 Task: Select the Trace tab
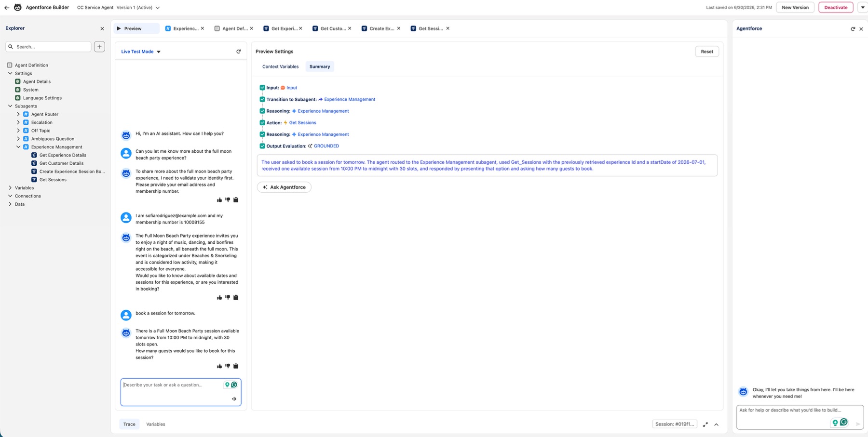pyautogui.click(x=129, y=424)
